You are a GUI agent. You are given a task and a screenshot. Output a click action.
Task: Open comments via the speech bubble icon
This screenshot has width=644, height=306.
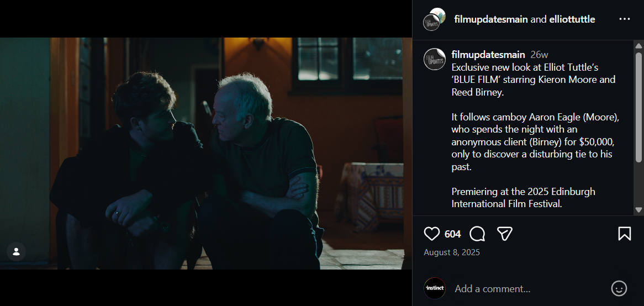[x=477, y=234]
